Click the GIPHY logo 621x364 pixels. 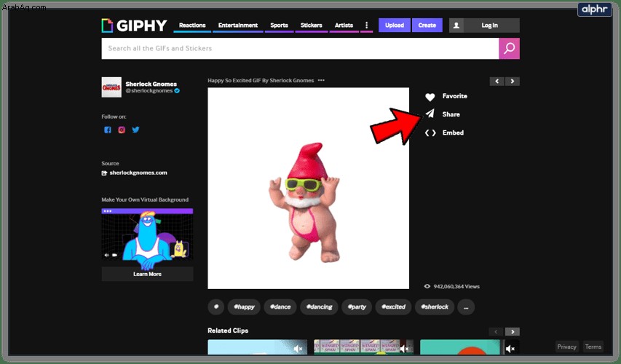coord(134,25)
